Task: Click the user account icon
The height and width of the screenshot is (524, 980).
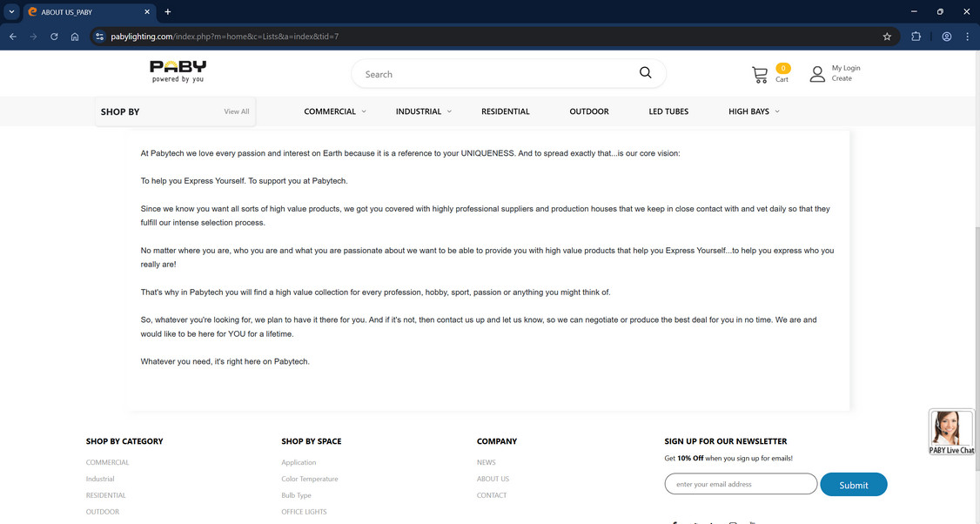Action: (817, 74)
